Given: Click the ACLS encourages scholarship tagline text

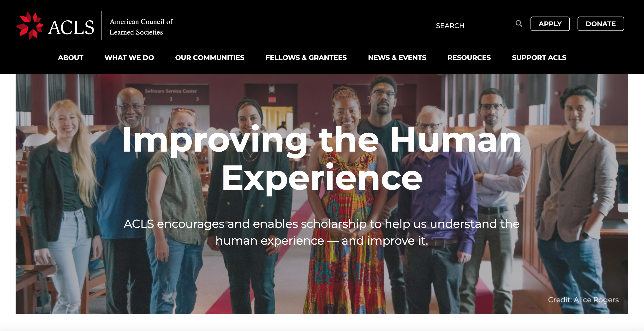Looking at the screenshot, I should tap(322, 232).
